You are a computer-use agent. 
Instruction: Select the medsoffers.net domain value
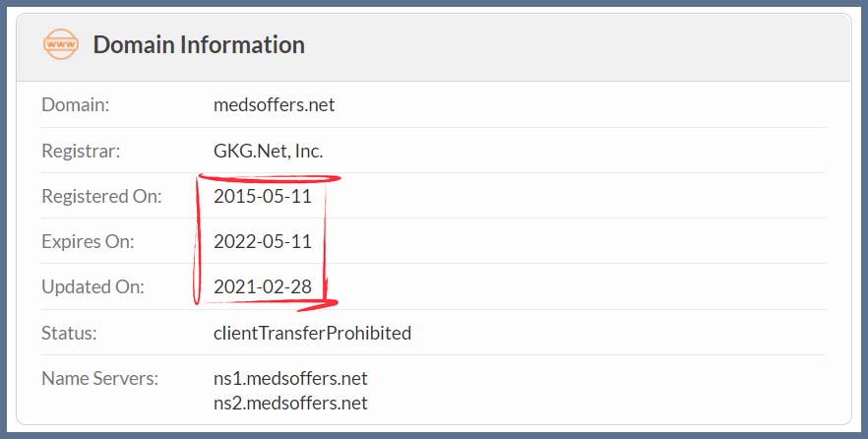(274, 104)
